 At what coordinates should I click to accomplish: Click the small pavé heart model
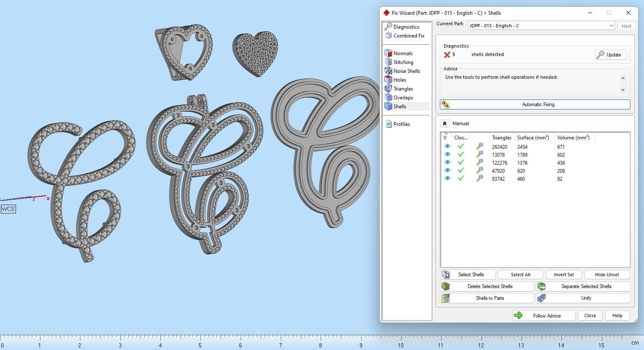pos(255,53)
